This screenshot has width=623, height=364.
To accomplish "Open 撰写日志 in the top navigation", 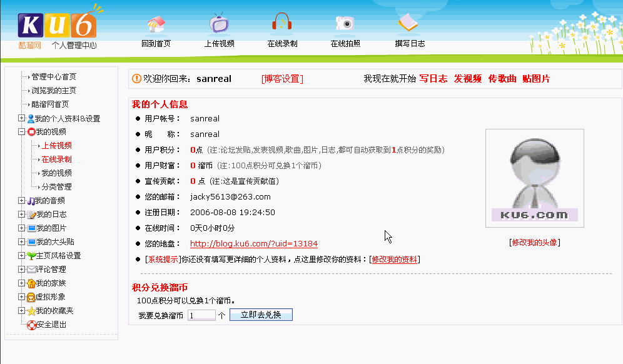I will pyautogui.click(x=410, y=44).
